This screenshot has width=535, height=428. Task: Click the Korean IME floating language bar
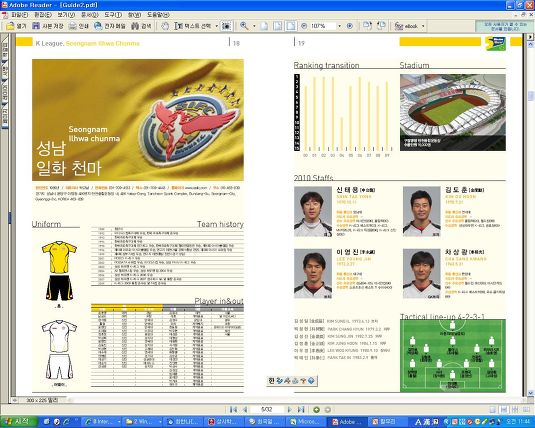point(292,381)
